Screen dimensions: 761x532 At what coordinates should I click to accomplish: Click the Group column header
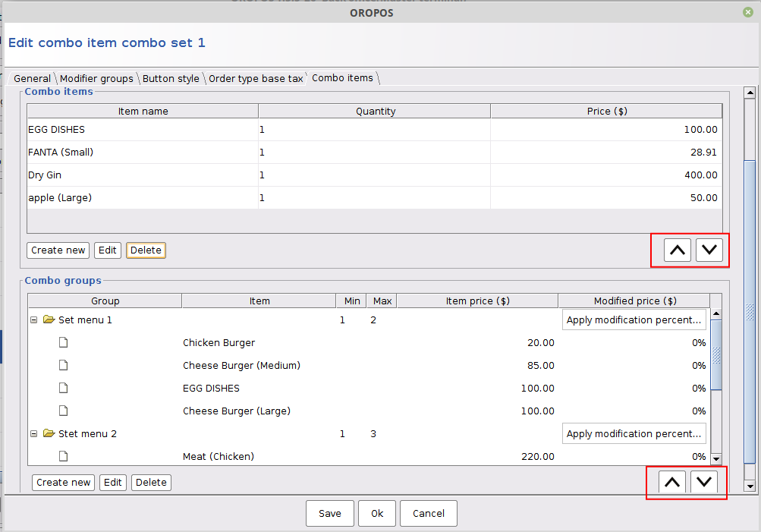coord(105,301)
